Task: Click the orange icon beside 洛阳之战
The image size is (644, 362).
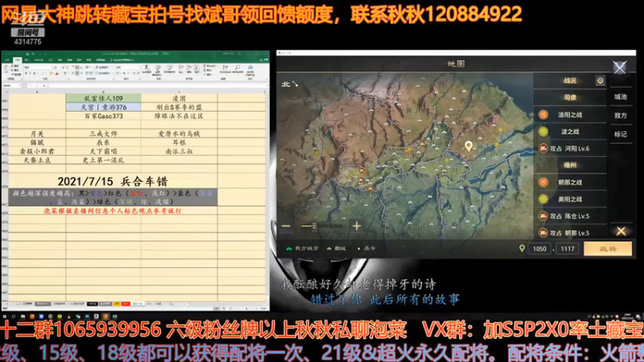Action: [543, 114]
